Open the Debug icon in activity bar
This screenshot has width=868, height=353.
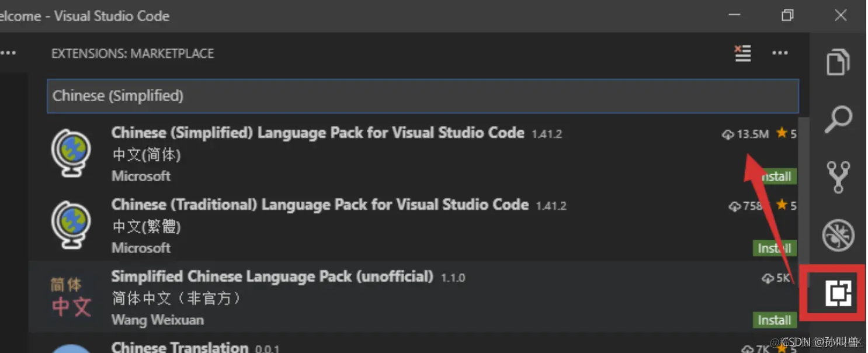point(838,235)
